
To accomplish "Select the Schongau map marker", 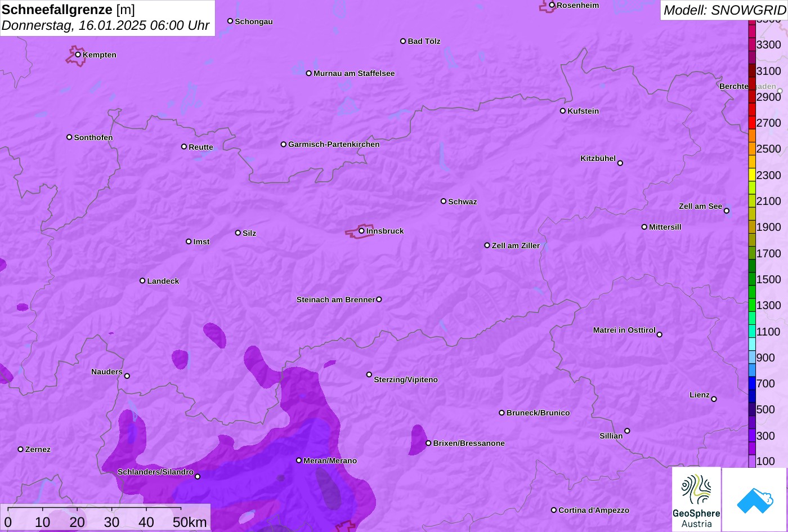I will (230, 21).
